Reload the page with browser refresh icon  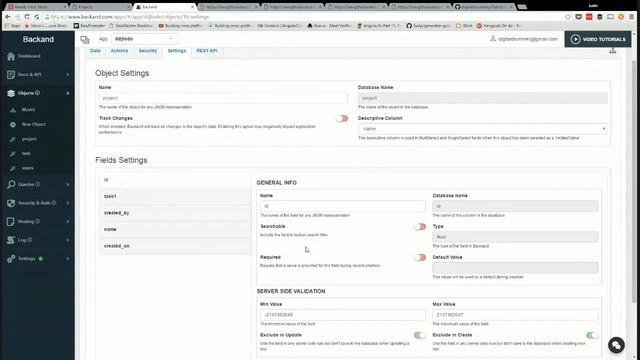[27, 17]
